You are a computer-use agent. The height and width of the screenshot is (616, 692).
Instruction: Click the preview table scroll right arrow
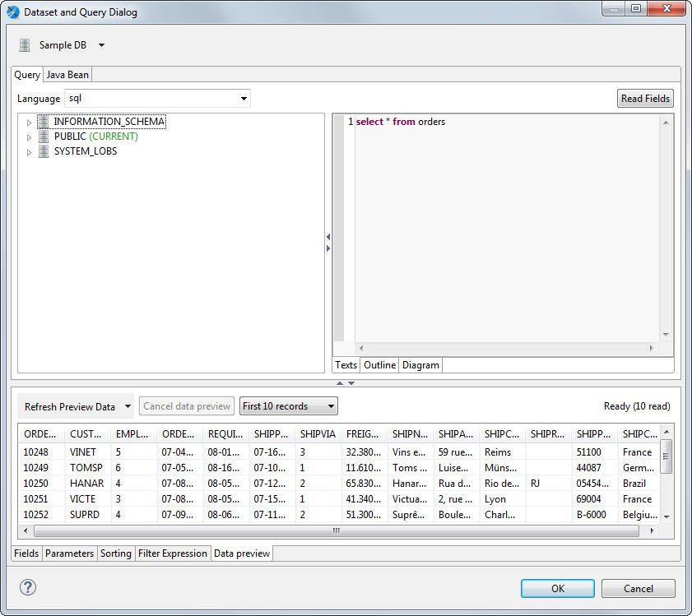click(652, 530)
